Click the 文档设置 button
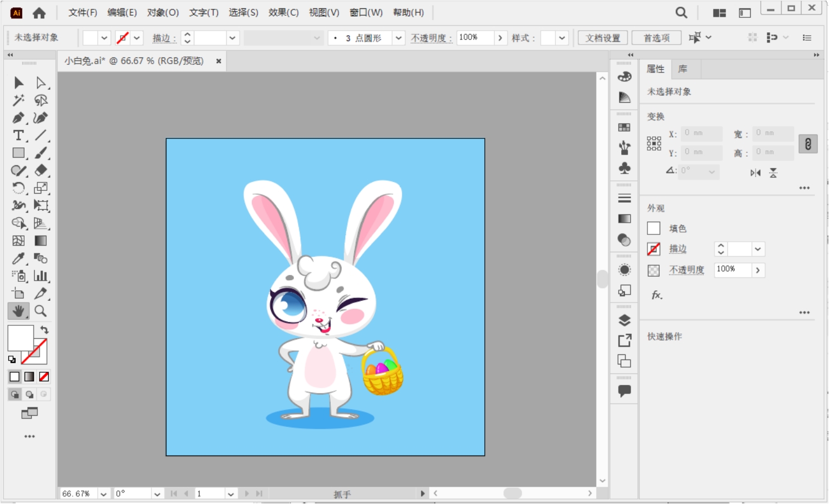The width and height of the screenshot is (829, 504). [603, 38]
